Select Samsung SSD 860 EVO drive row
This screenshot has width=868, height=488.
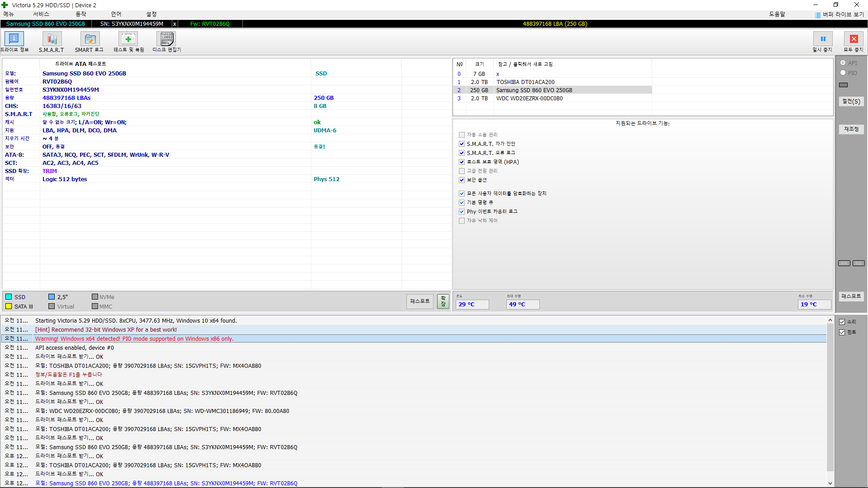[553, 90]
